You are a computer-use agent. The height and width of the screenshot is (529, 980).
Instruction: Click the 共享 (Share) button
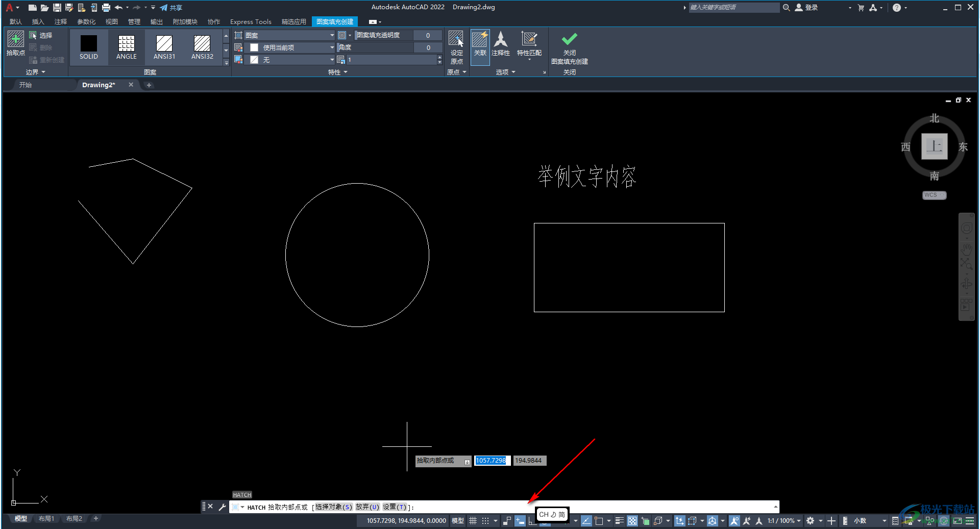pyautogui.click(x=171, y=8)
